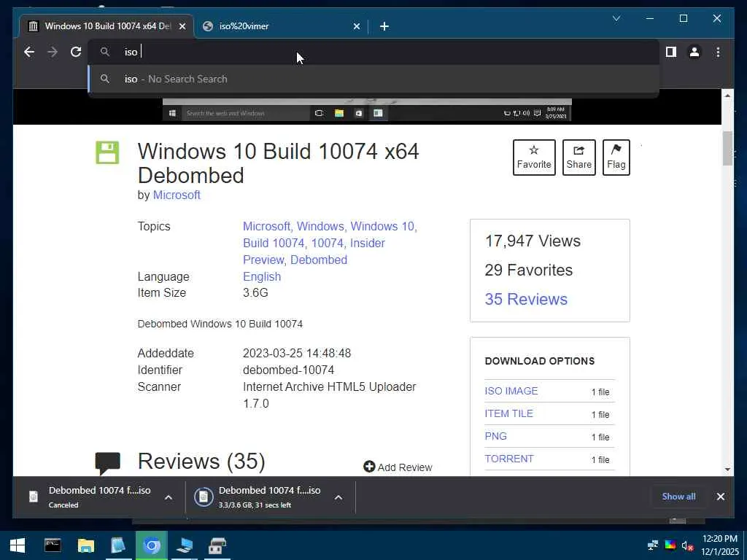Flag this item with Flag button

pyautogui.click(x=616, y=157)
